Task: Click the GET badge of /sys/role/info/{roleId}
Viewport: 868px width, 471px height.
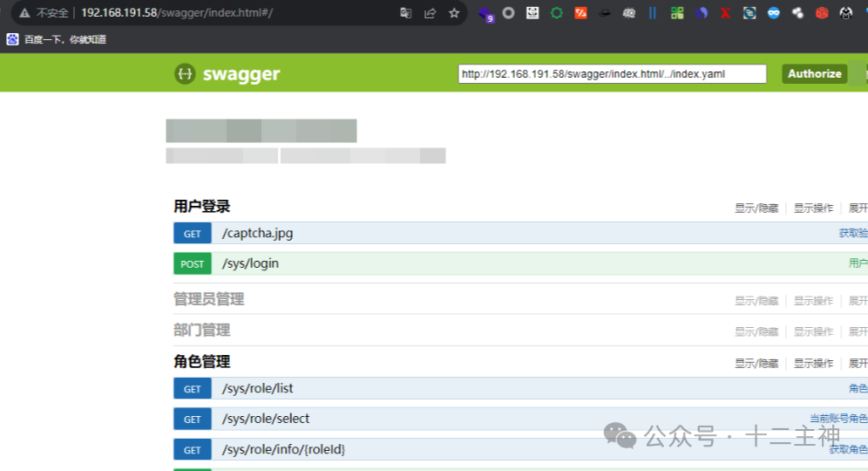Action: pyautogui.click(x=192, y=449)
